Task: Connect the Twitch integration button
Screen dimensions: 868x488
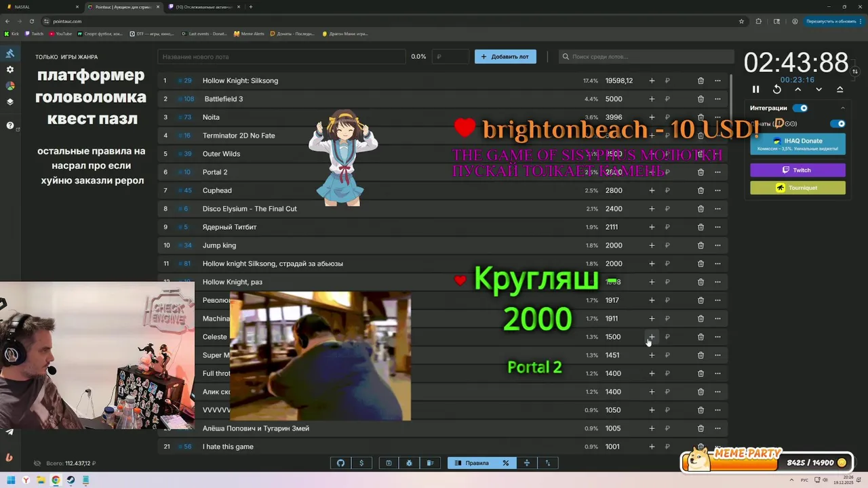Action: coord(797,170)
